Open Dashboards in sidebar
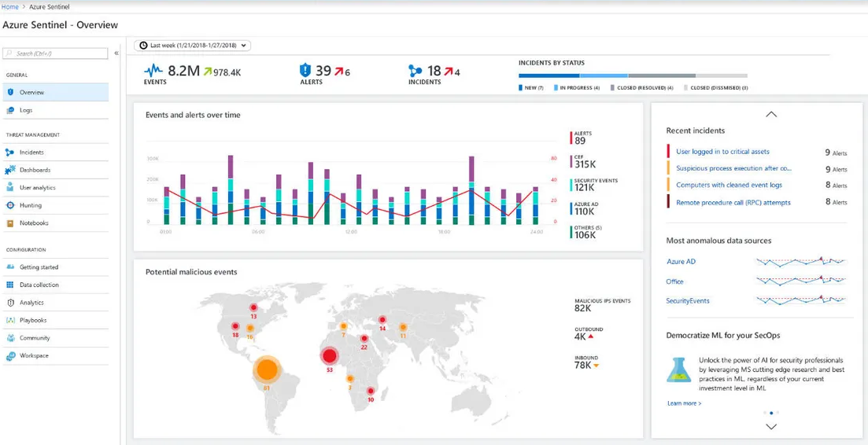Screen dimensions: 868x445 click(x=55, y=170)
